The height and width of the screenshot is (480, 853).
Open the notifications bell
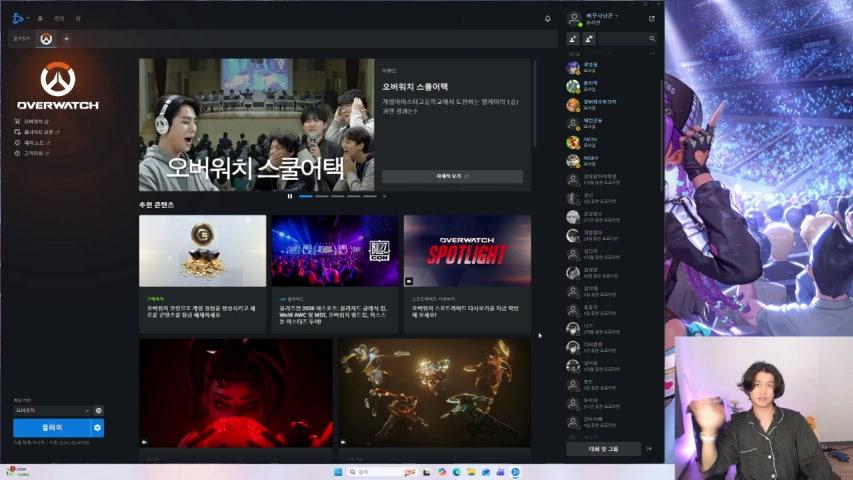point(547,19)
